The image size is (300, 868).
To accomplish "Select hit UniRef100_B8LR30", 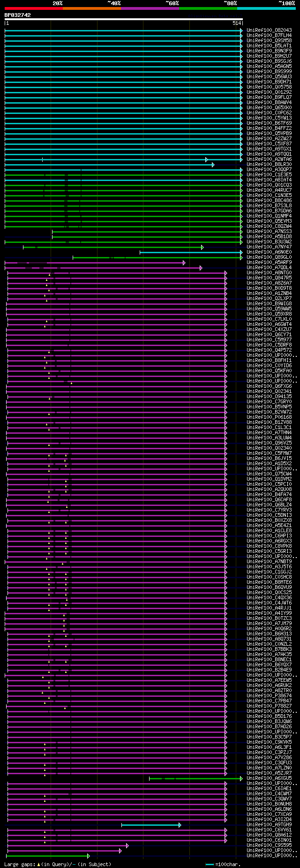I will click(269, 164).
